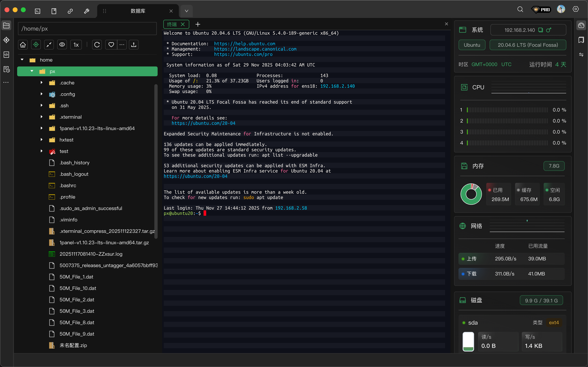Viewport: 588px width, 367px height.
Task: Toggle the system monitor panel icon
Action: [581, 25]
